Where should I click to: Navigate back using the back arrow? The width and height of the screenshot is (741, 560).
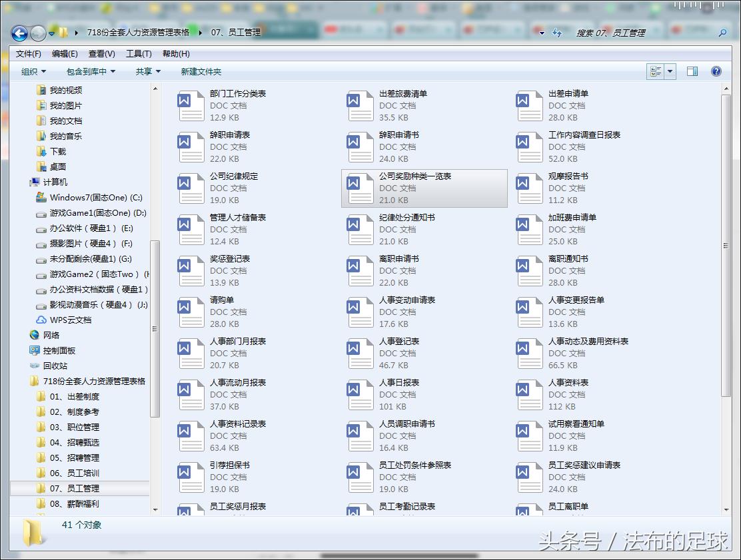pyautogui.click(x=18, y=33)
